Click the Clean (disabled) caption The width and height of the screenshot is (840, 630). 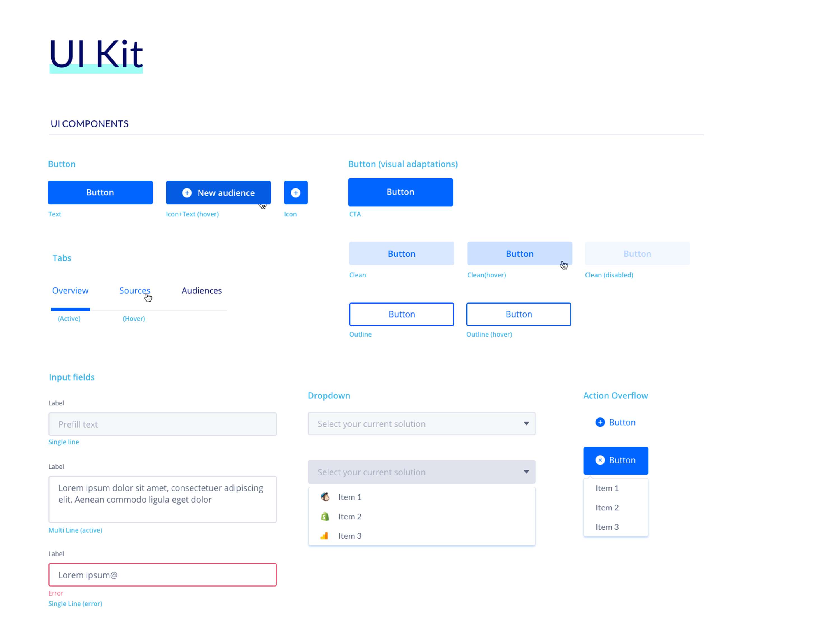(x=609, y=275)
